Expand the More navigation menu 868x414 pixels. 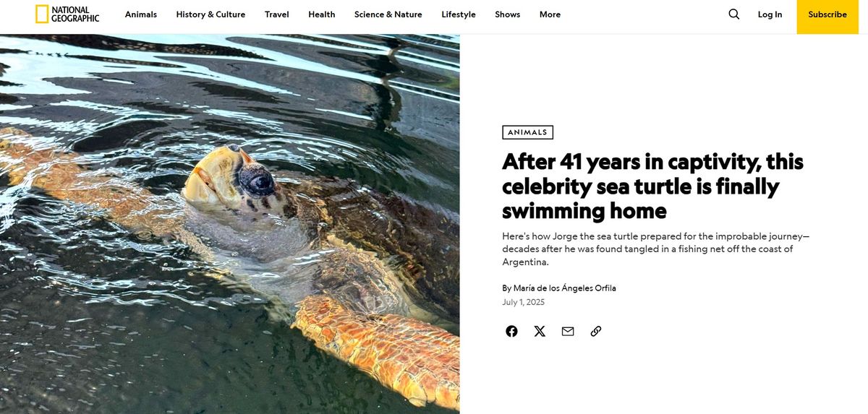pos(550,14)
